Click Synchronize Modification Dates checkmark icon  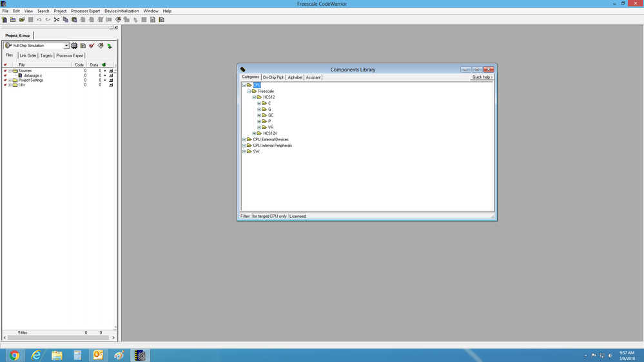point(92,46)
